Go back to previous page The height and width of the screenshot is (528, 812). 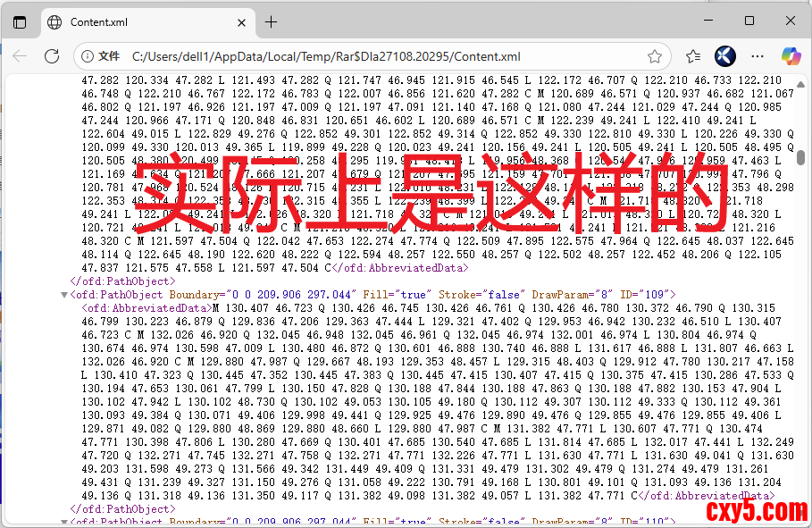click(x=20, y=56)
